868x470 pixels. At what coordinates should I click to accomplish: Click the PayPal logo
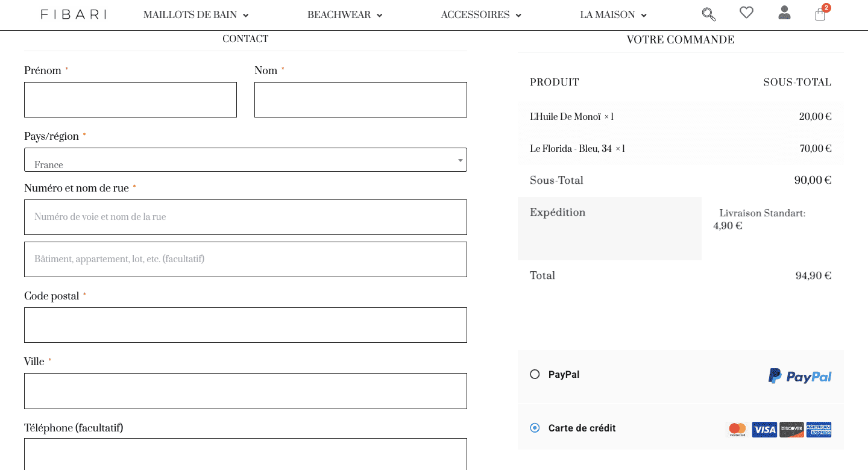coord(800,376)
